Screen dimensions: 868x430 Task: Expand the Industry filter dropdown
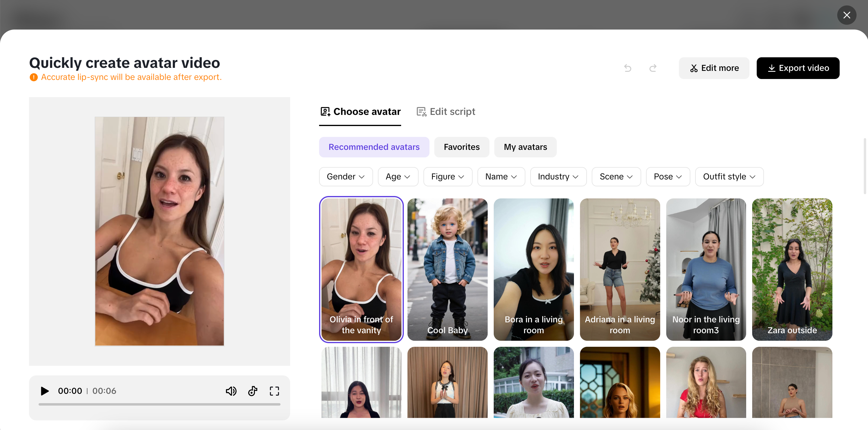(558, 177)
